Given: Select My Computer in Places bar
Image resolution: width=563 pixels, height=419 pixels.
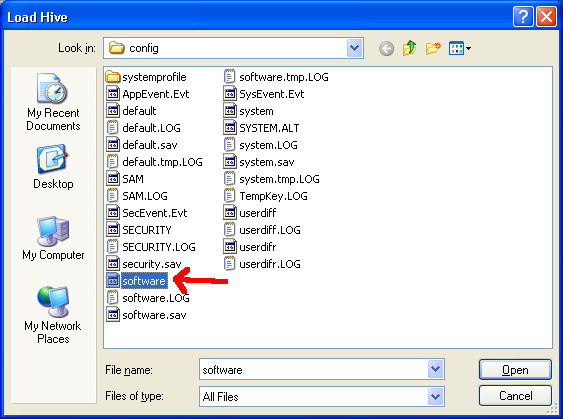Looking at the screenshot, I should [x=53, y=238].
